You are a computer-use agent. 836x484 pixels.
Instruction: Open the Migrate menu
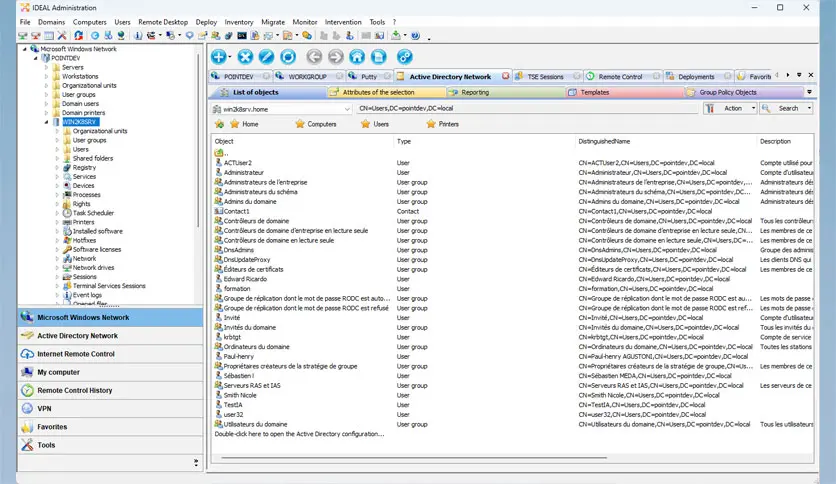tap(273, 22)
